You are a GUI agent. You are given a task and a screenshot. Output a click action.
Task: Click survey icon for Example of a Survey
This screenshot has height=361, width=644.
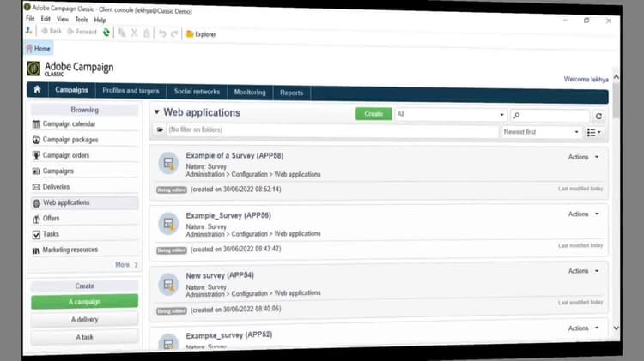click(168, 163)
